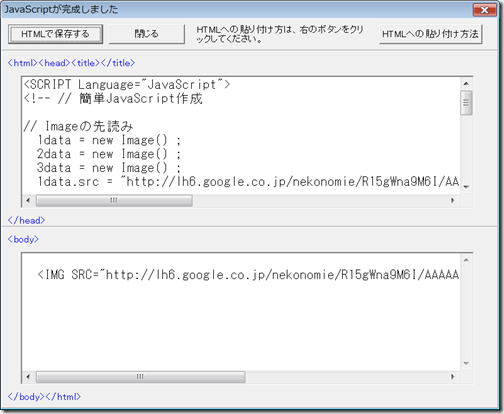Viewport: 504px width, 414px height.
Task: Click the left arrow of the body box's horizontal scrollbar
Action: point(28,377)
